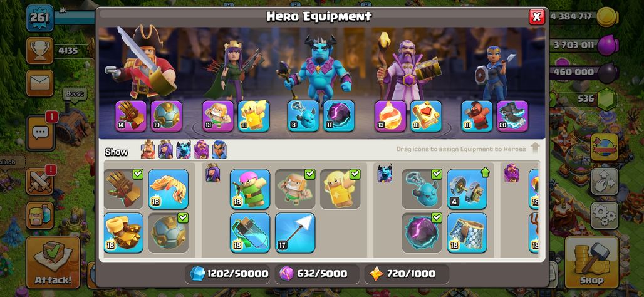Filter equipment by Barbarian King portrait
Image resolution: width=644 pixels, height=297 pixels.
(x=148, y=150)
